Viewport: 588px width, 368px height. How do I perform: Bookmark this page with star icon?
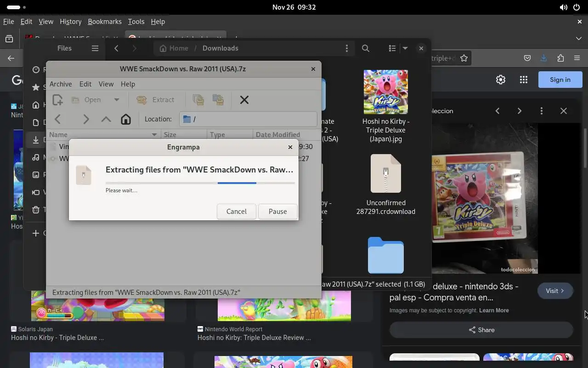464,58
